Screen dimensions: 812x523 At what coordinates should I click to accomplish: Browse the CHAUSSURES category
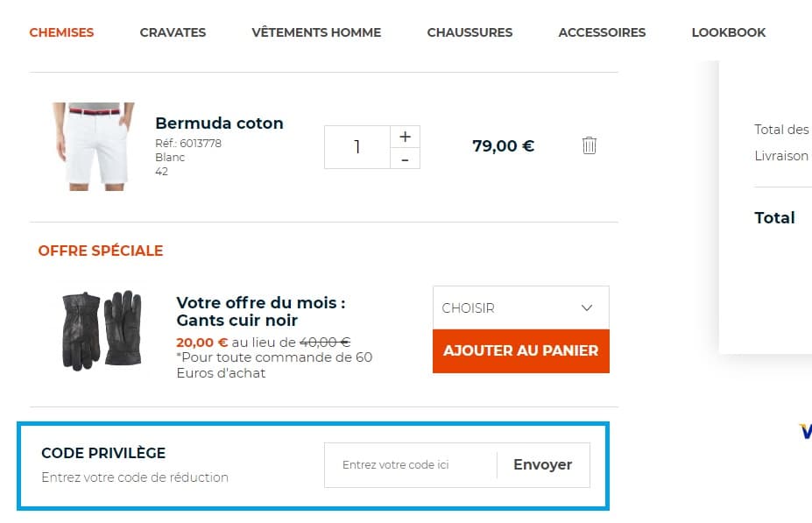click(x=470, y=32)
